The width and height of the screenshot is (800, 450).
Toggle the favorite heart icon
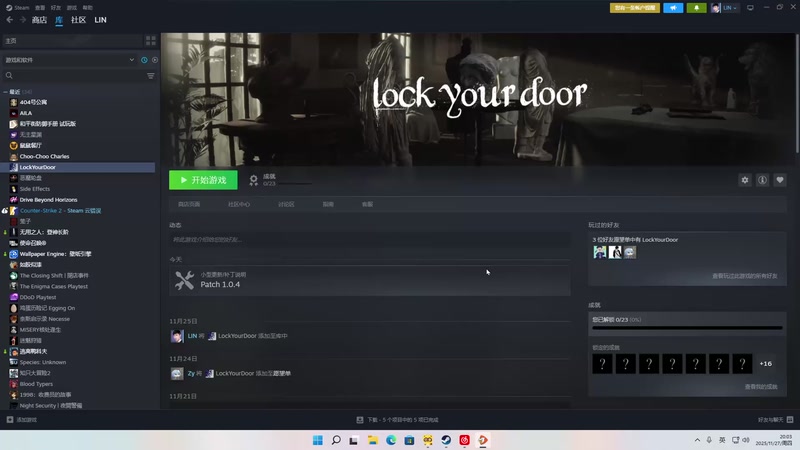tap(780, 180)
